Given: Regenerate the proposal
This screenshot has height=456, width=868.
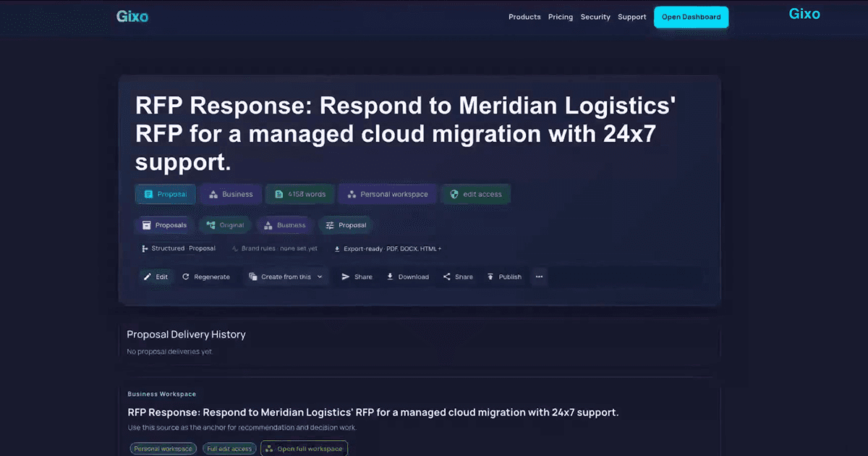Looking at the screenshot, I should [206, 276].
